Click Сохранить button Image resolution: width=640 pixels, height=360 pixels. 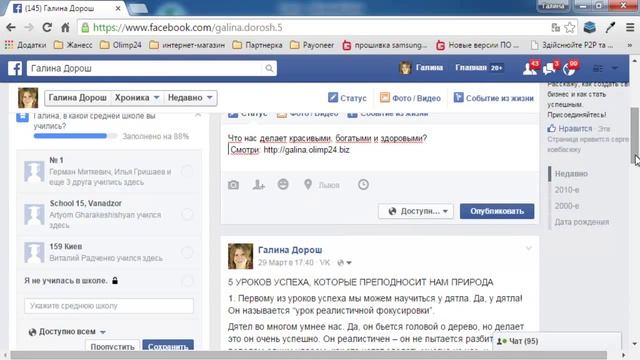(168, 346)
